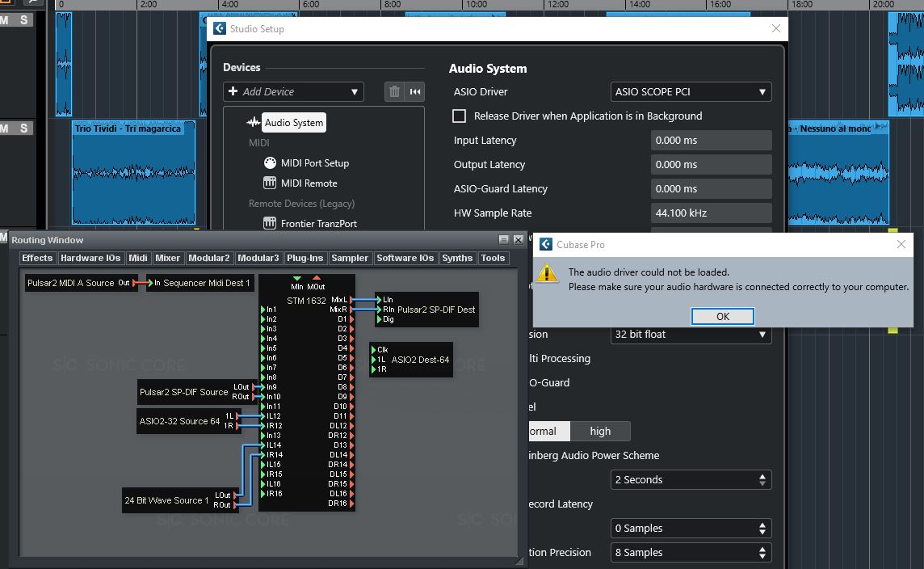Open the Effects menu in Routing Window

point(37,258)
